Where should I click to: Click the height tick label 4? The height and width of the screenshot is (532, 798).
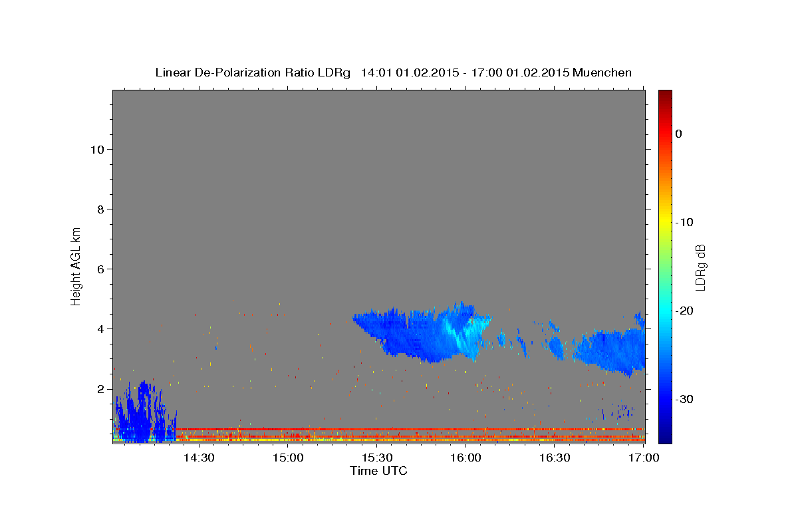coord(100,329)
